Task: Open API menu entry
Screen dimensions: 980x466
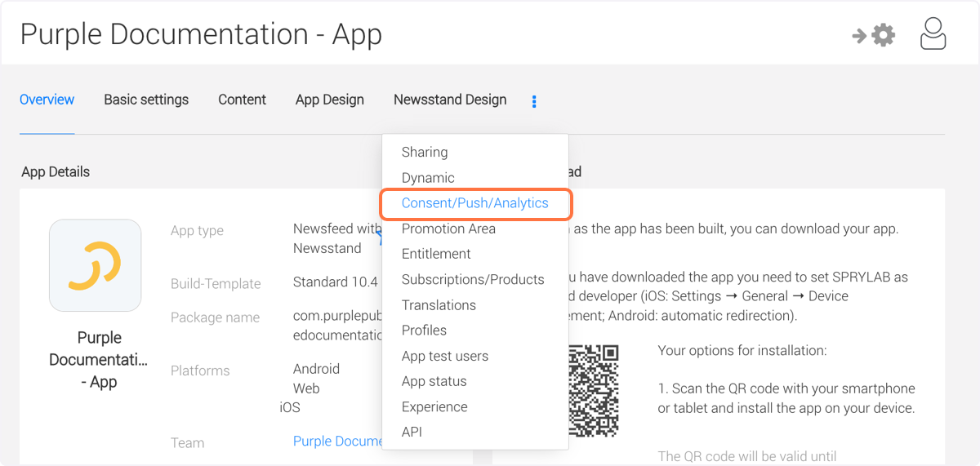Action: pos(412,433)
